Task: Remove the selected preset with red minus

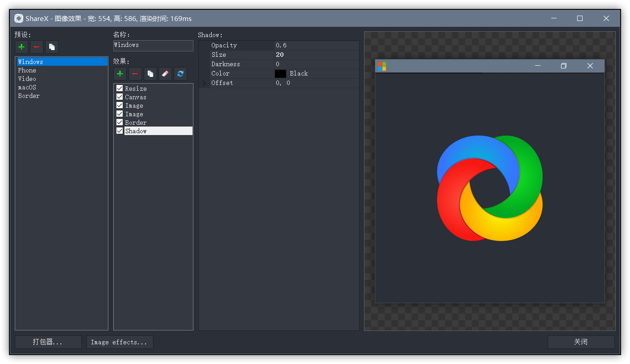Action: [x=37, y=47]
